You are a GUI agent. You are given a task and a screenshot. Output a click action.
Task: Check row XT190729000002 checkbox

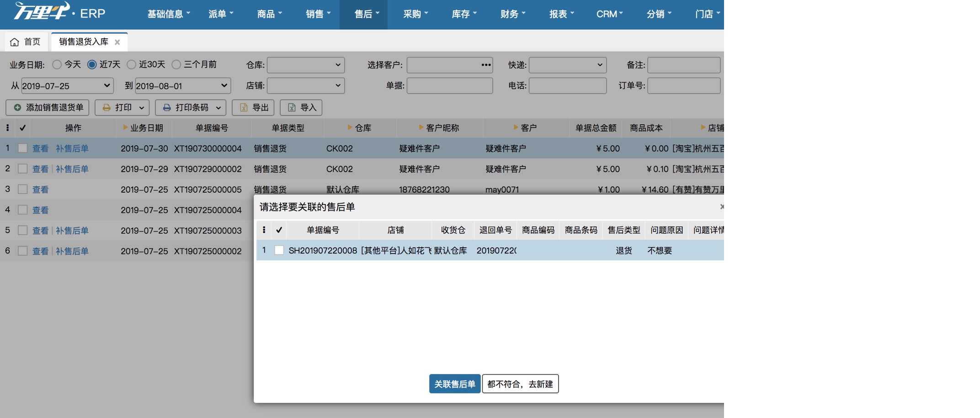pos(22,169)
